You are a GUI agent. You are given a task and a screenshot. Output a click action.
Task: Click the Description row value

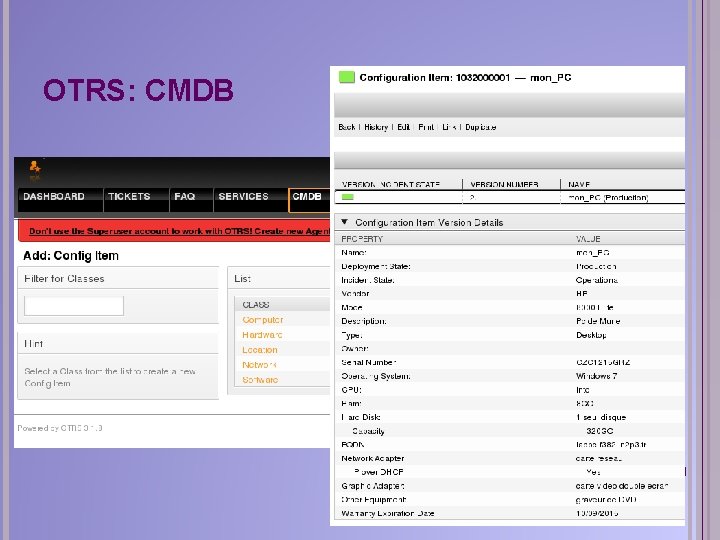click(598, 321)
